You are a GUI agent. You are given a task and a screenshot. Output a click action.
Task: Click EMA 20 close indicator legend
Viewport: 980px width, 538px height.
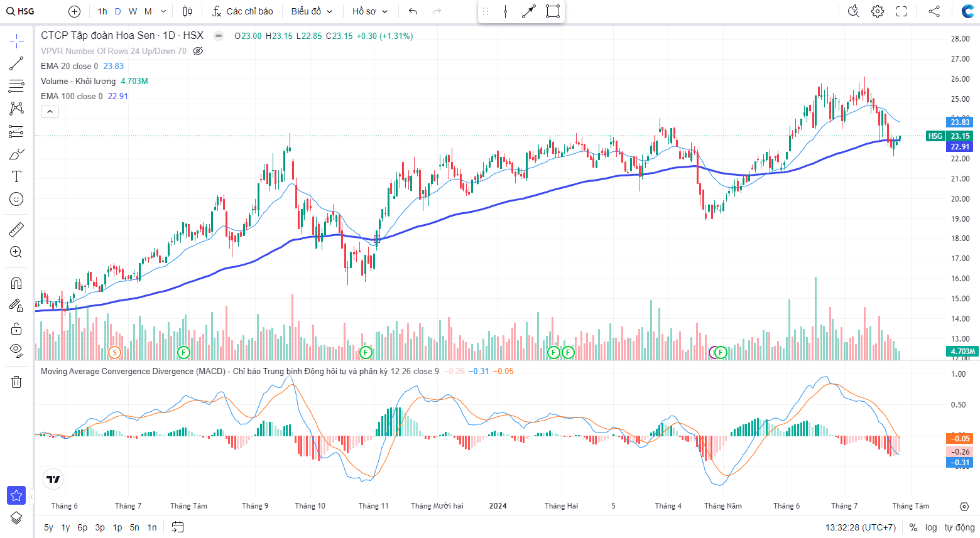click(x=69, y=66)
